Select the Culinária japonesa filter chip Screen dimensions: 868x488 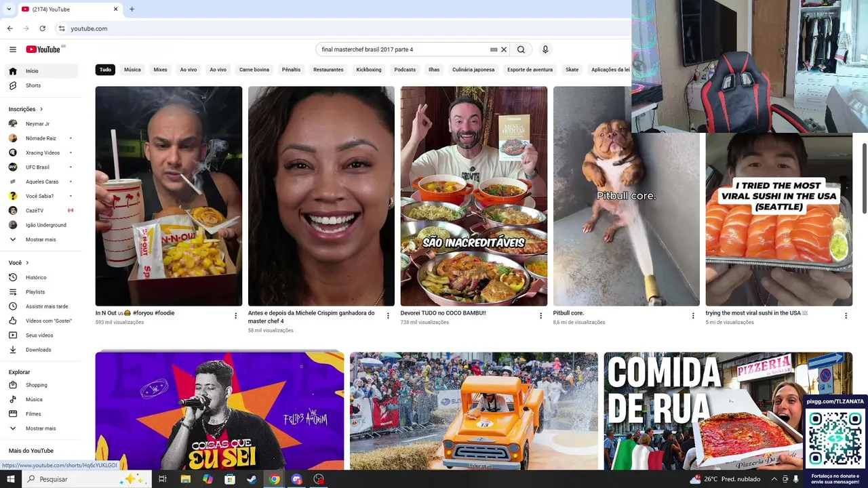coord(473,70)
